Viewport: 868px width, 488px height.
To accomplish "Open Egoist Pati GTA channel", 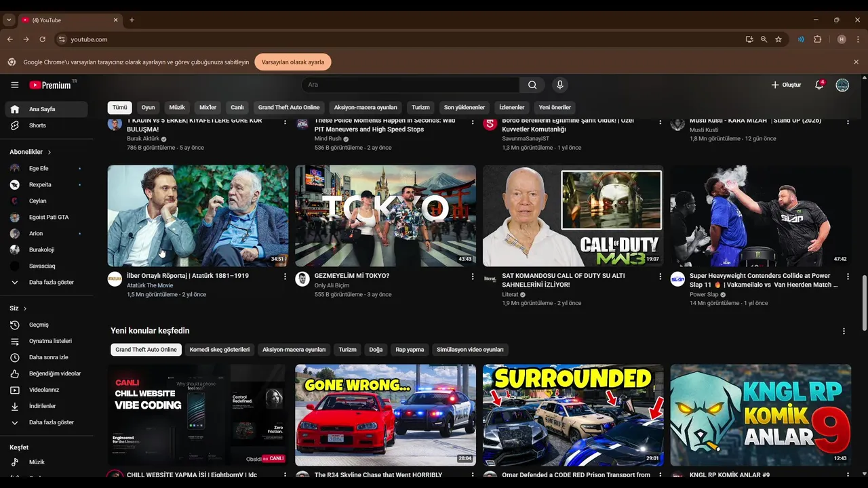I will [46, 217].
